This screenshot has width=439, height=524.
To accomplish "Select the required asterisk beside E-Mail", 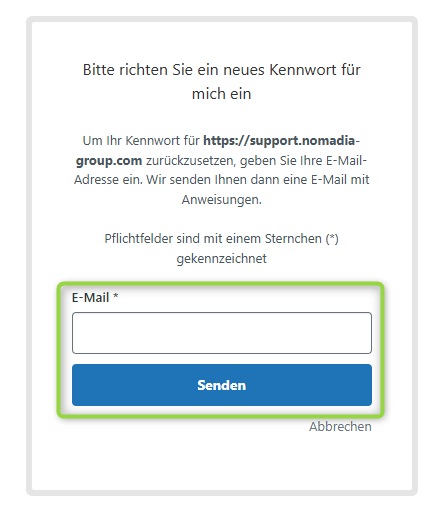I will (116, 296).
